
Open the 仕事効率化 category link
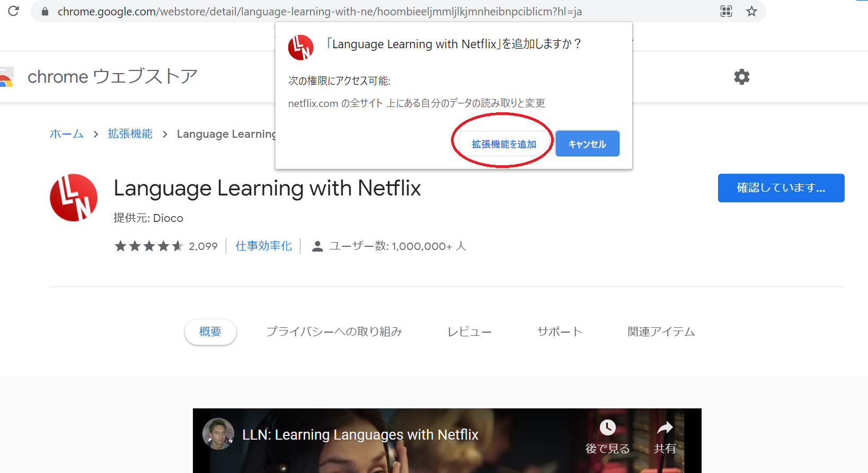click(264, 246)
